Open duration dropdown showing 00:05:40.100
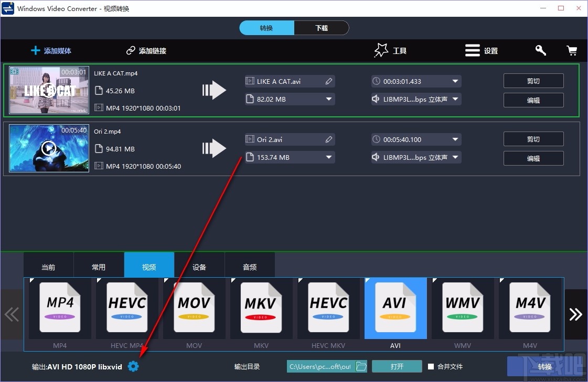 click(454, 139)
